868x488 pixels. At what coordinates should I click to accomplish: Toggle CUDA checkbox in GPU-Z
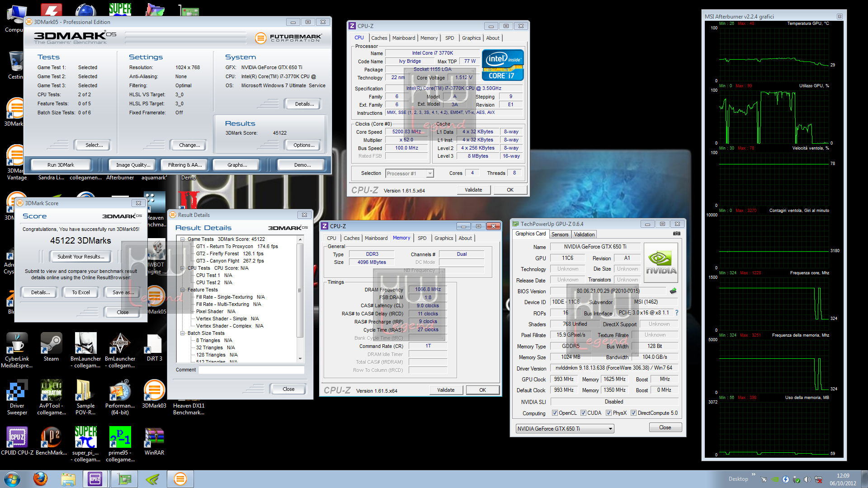(583, 413)
